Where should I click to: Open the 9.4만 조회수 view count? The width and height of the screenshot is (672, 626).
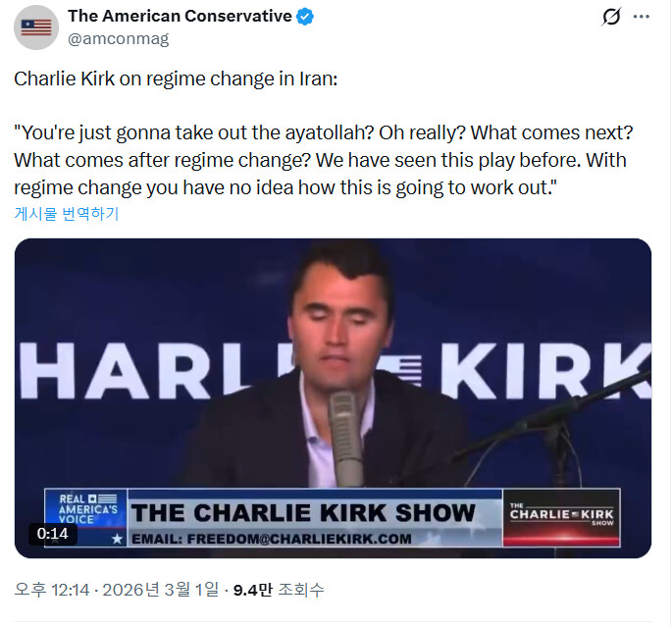pyautogui.click(x=279, y=590)
